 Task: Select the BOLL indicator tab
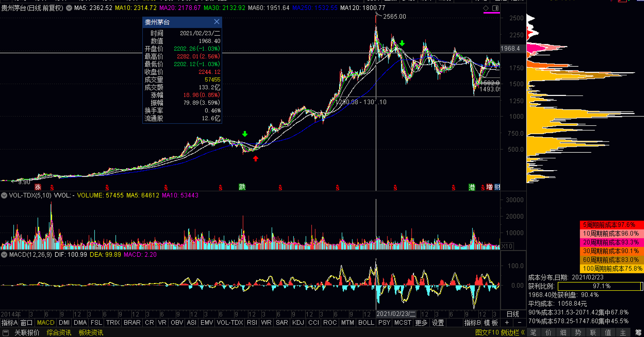(x=366, y=323)
